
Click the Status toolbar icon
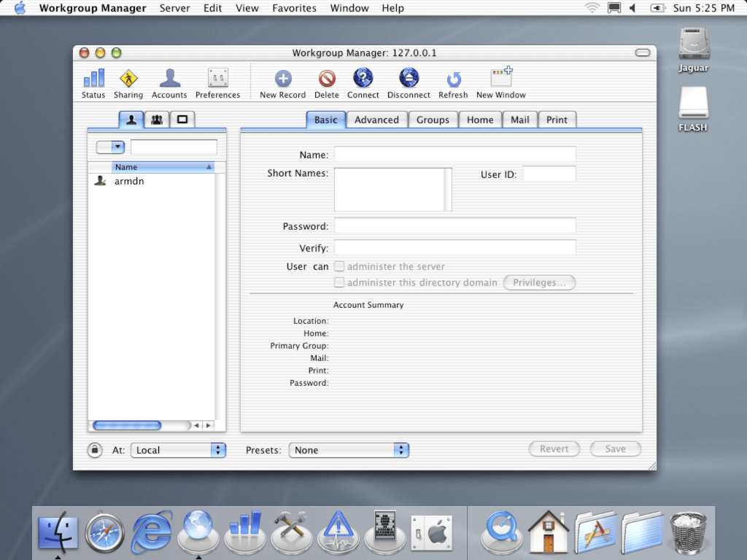click(x=93, y=79)
